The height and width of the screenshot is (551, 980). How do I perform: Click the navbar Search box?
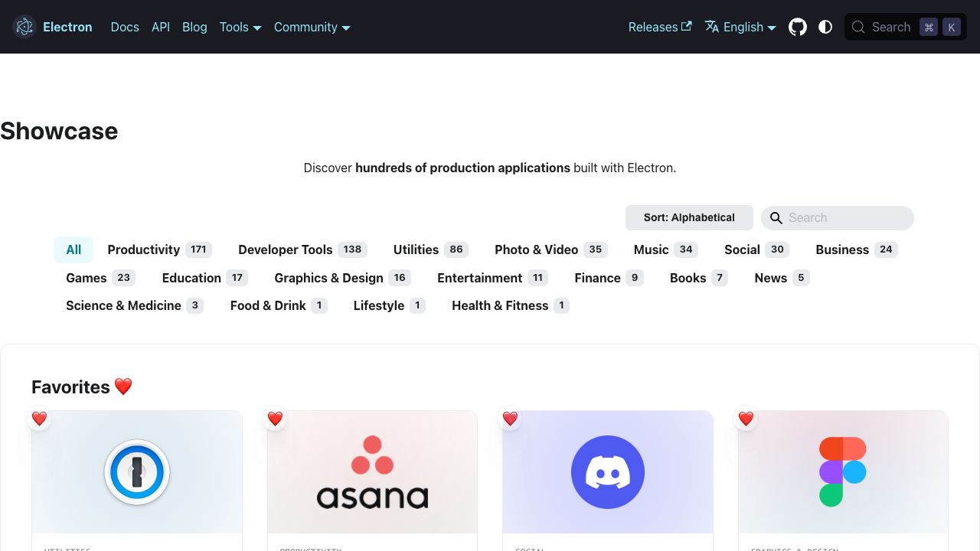[906, 27]
